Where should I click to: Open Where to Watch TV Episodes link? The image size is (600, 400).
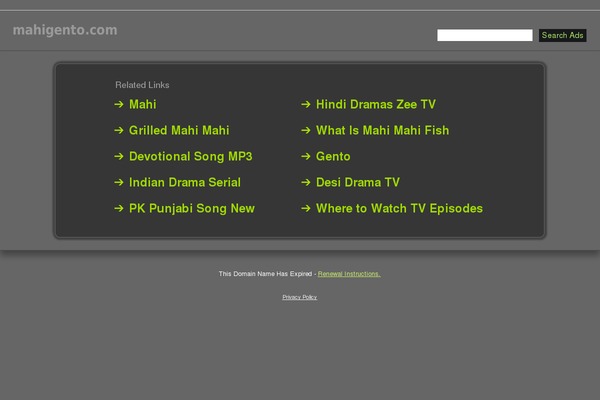click(x=399, y=208)
